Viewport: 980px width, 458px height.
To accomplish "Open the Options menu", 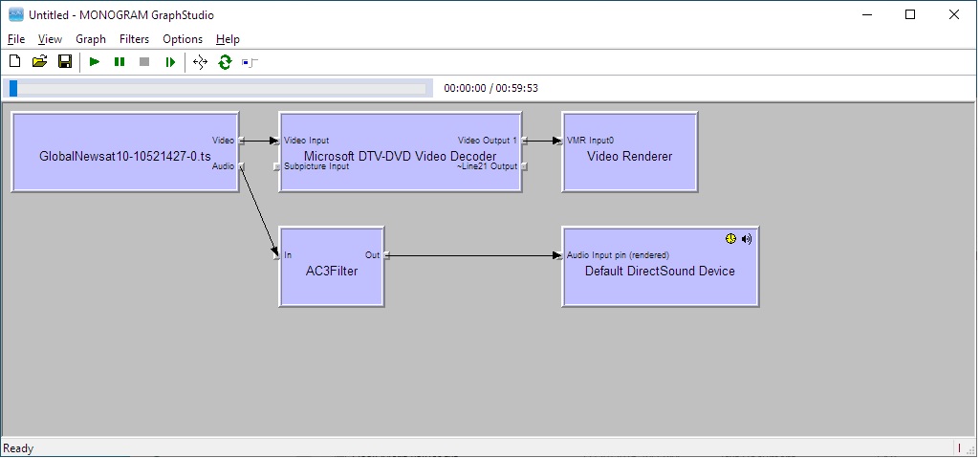I will click(183, 39).
